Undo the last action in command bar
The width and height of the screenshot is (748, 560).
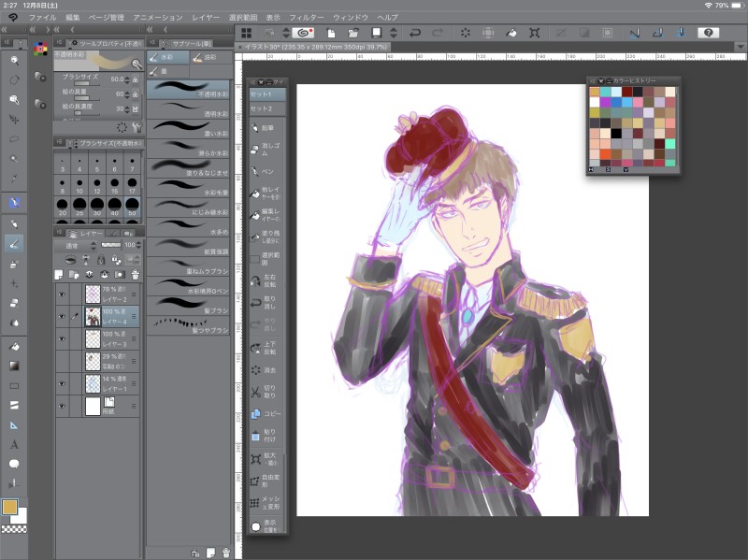[414, 33]
